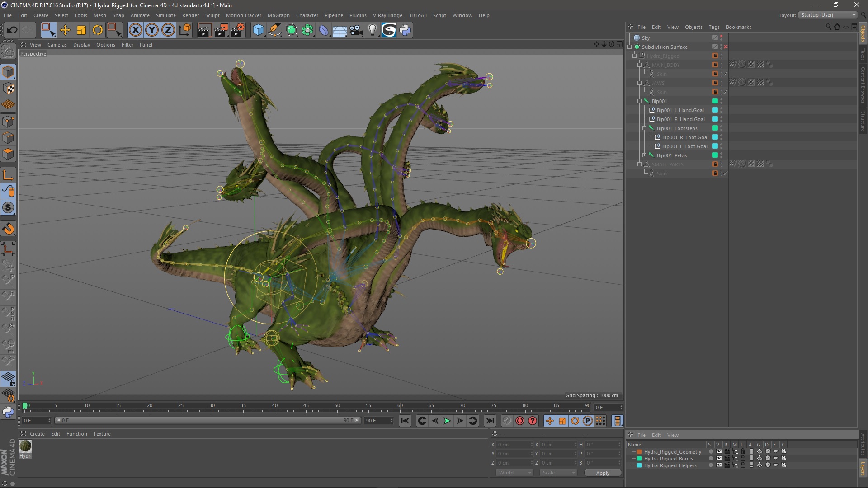
Task: Open the Simulate menu
Action: [x=165, y=15]
